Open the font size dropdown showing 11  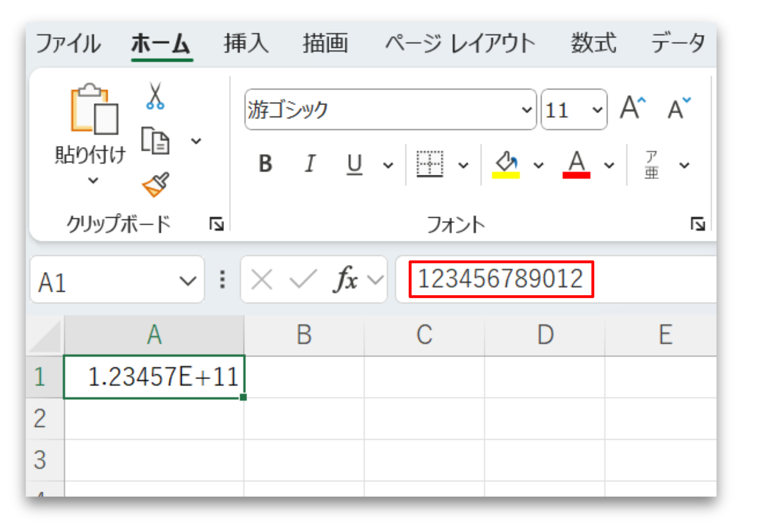pyautogui.click(x=597, y=110)
